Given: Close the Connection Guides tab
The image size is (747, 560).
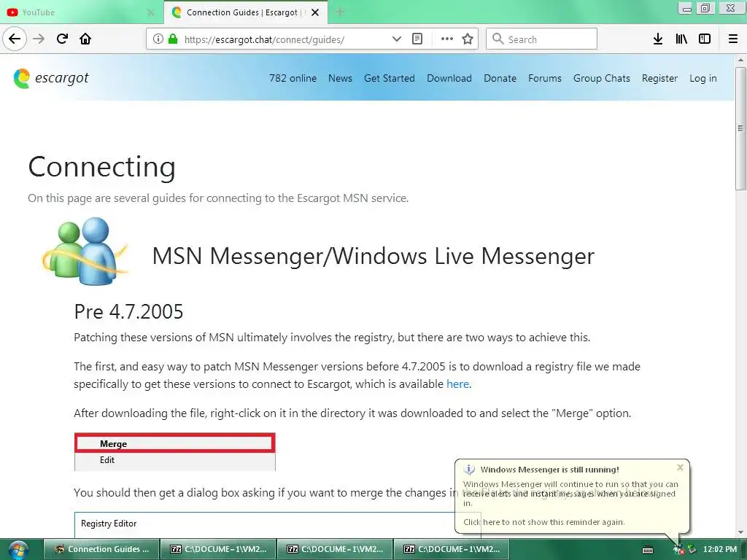Looking at the screenshot, I should click(315, 12).
